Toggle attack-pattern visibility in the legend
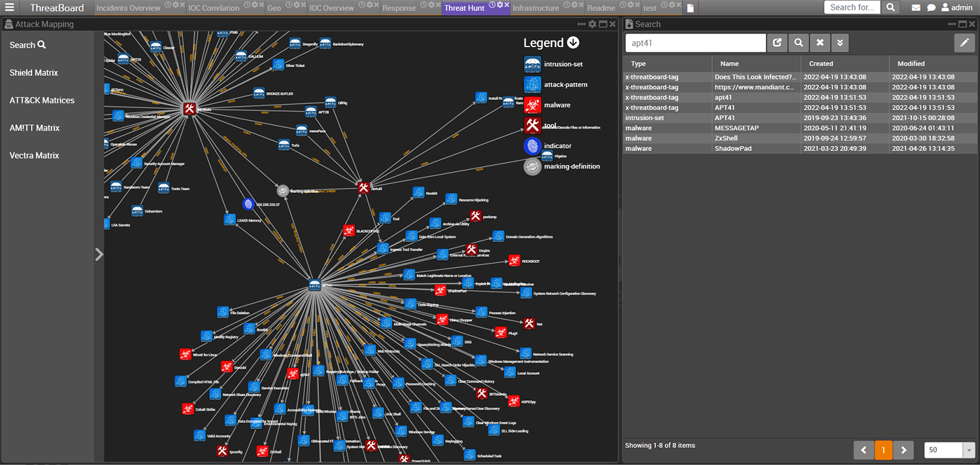Image resolution: width=980 pixels, height=465 pixels. [532, 84]
